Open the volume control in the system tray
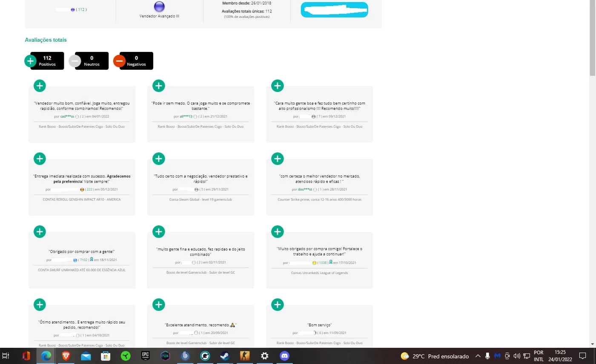Screen dimensions: 596x364 (x=517, y=356)
